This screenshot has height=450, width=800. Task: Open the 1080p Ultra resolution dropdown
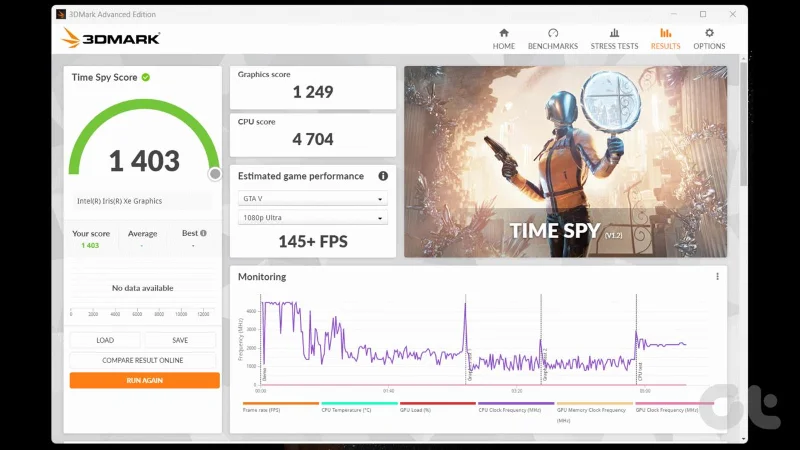click(x=313, y=218)
